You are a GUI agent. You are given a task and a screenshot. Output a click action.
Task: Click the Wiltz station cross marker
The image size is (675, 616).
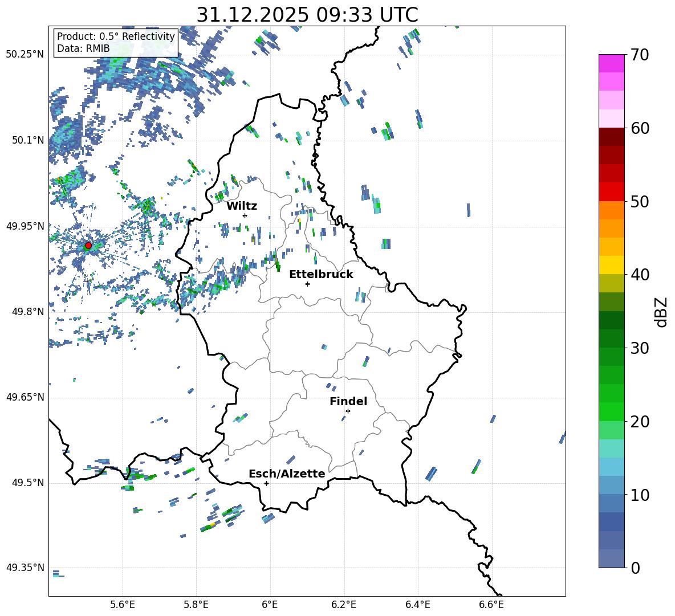(245, 215)
